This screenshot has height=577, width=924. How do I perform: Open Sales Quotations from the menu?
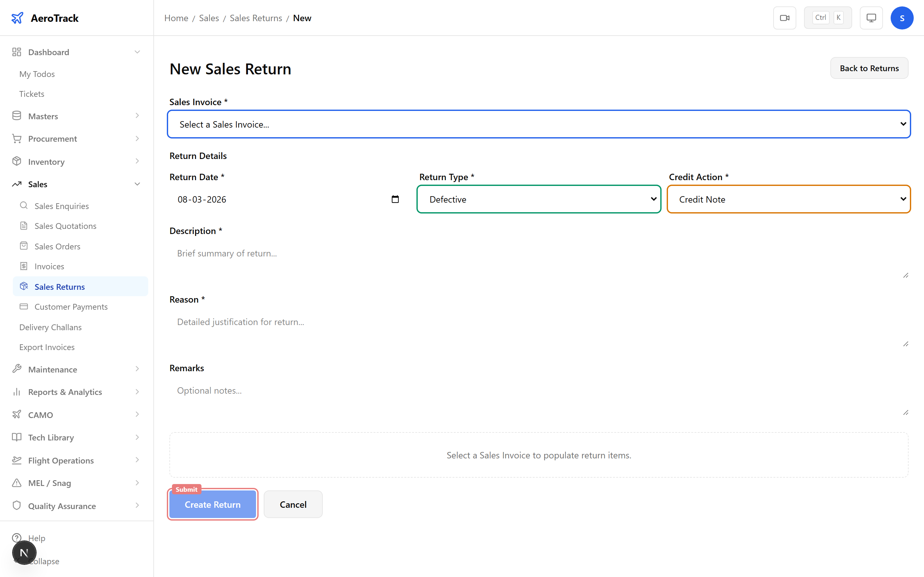coord(65,226)
